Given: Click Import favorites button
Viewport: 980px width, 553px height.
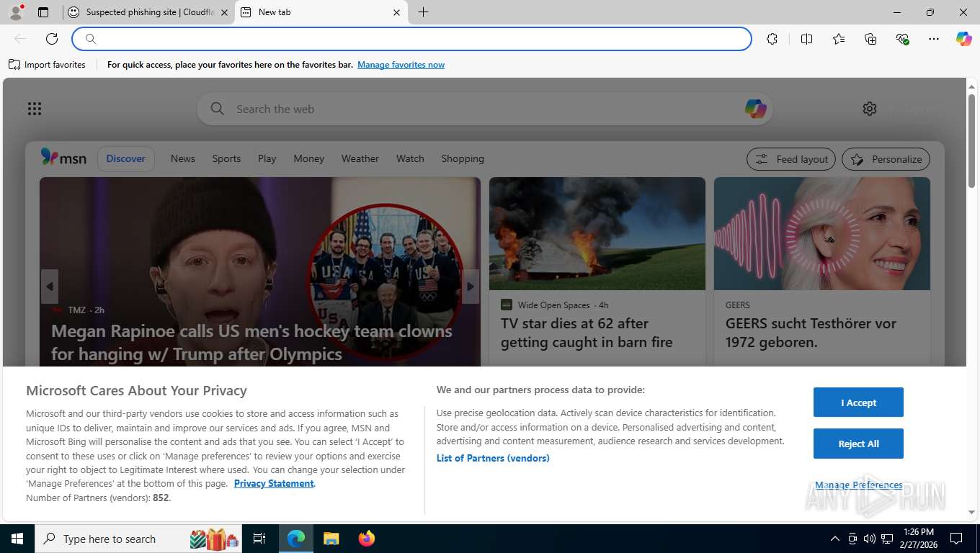Looking at the screenshot, I should pos(47,65).
